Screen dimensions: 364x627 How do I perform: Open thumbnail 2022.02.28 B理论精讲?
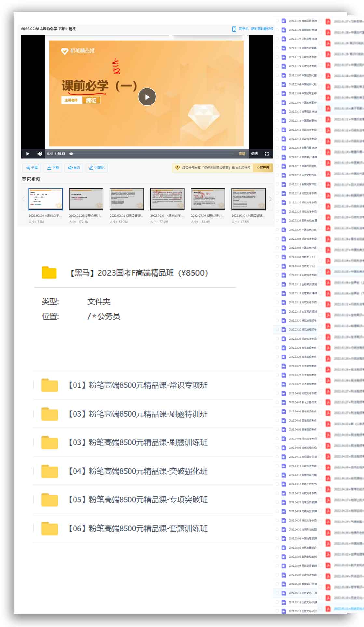(x=86, y=199)
